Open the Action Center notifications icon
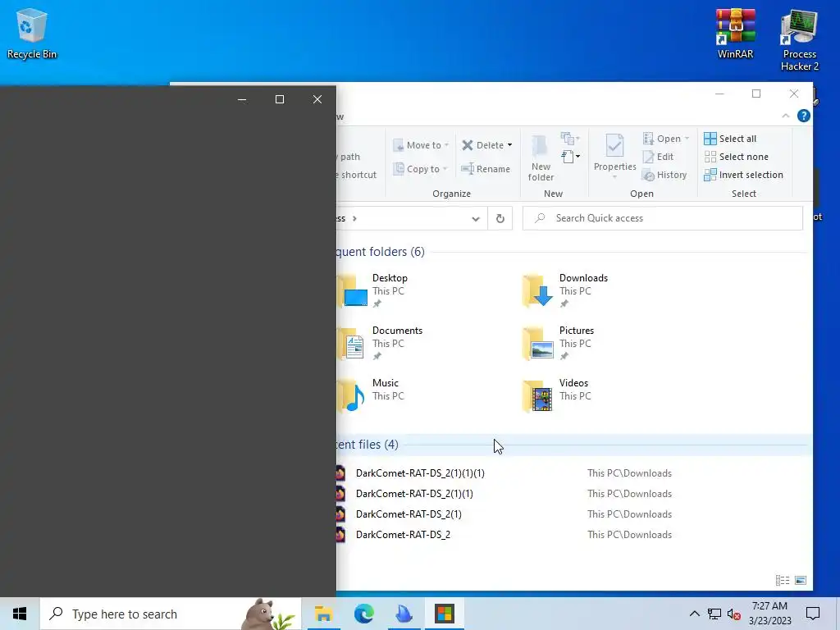 813,614
